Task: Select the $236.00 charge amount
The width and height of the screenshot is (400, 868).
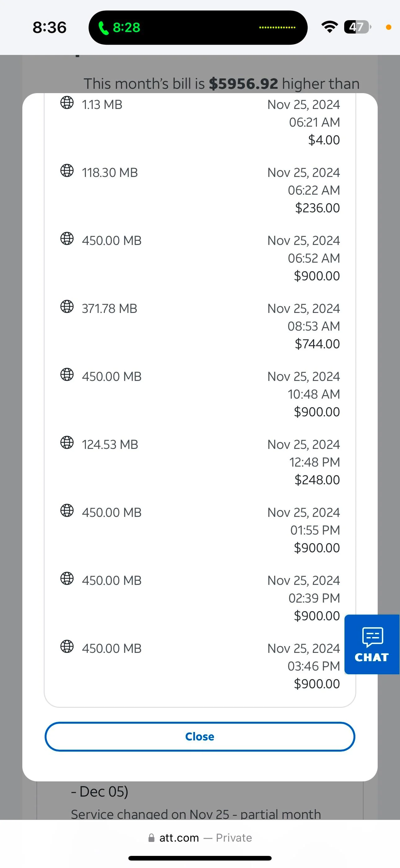Action: coord(317,208)
